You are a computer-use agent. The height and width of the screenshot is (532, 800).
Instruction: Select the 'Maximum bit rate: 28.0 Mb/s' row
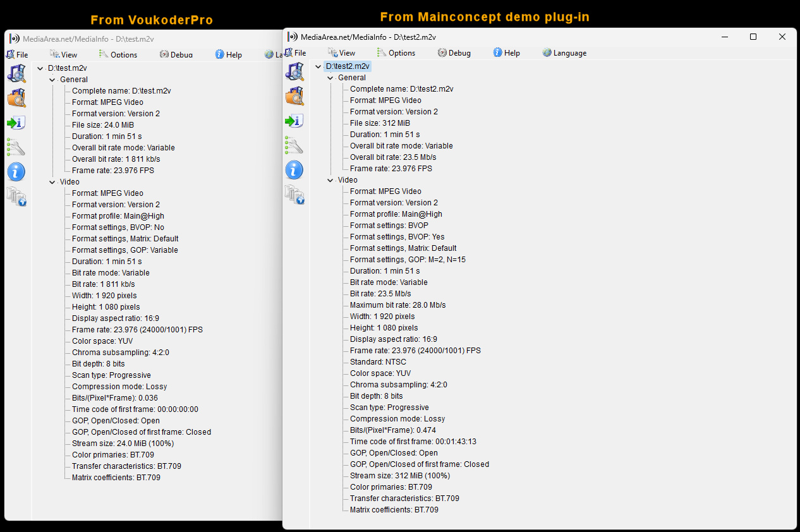click(397, 305)
